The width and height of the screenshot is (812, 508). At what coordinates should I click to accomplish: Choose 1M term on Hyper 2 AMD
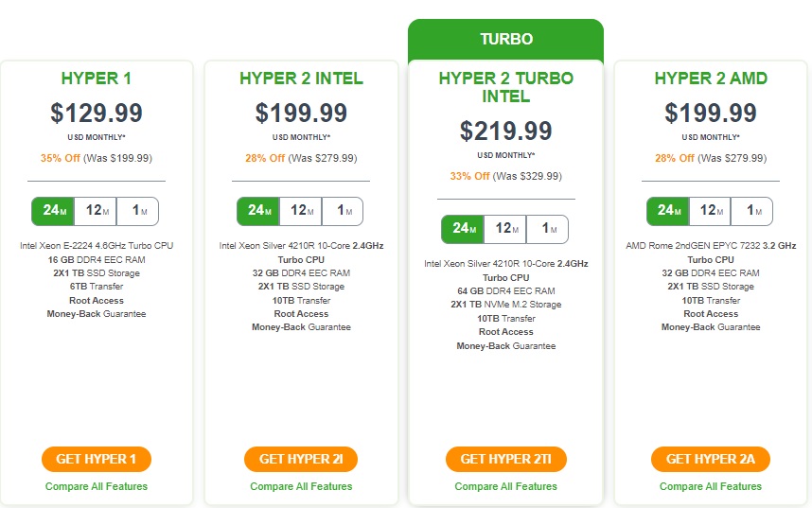tap(752, 211)
